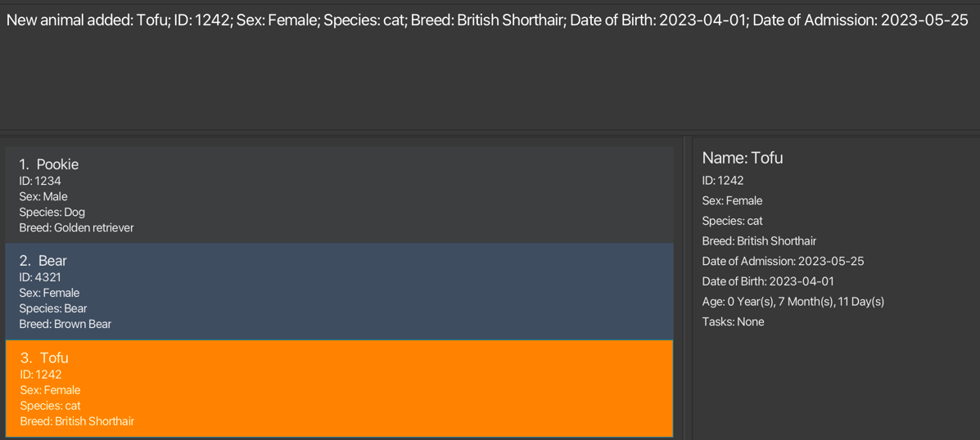Click 'ID: 1242' in details panel
The height and width of the screenshot is (440, 980).
pos(723,180)
